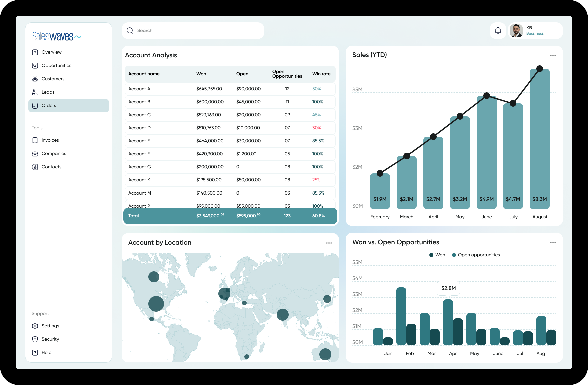Screen dimensions: 588x385
Task: Open Contacts under Tools
Action: 69,167
